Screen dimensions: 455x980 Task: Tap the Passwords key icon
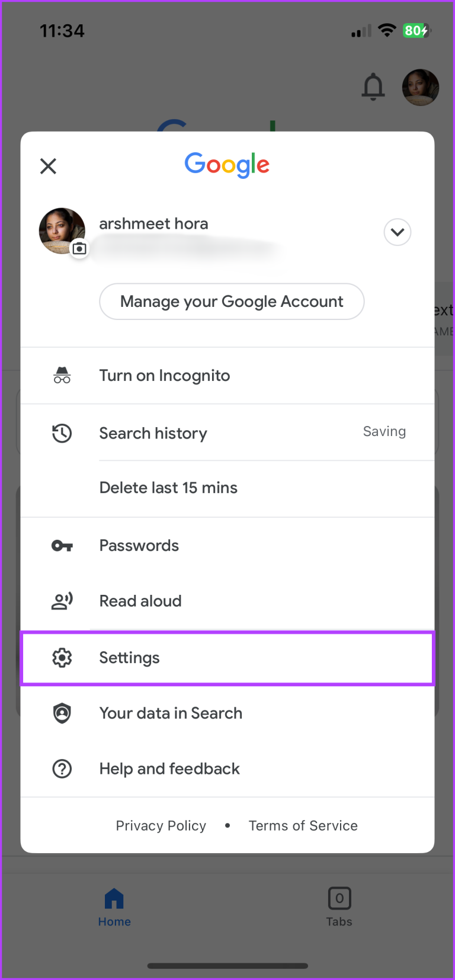point(62,545)
